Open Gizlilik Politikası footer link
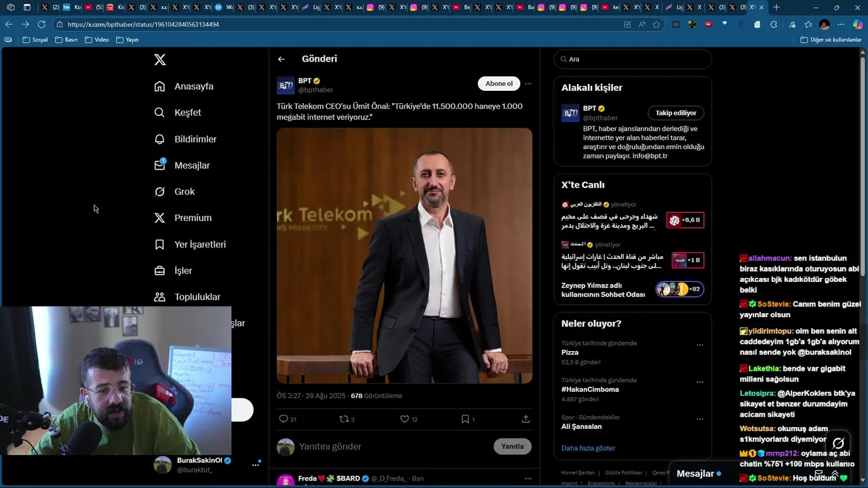The image size is (868, 488). [623, 472]
